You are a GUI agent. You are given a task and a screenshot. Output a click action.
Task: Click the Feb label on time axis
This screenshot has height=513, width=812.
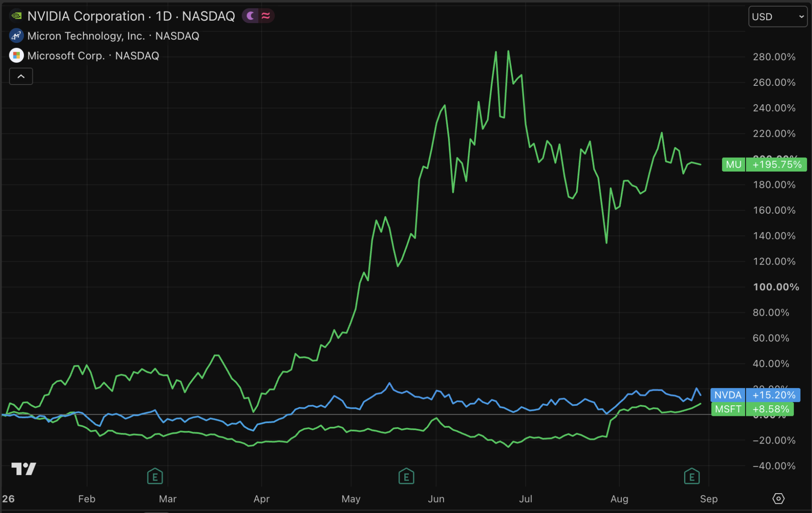[87, 499]
